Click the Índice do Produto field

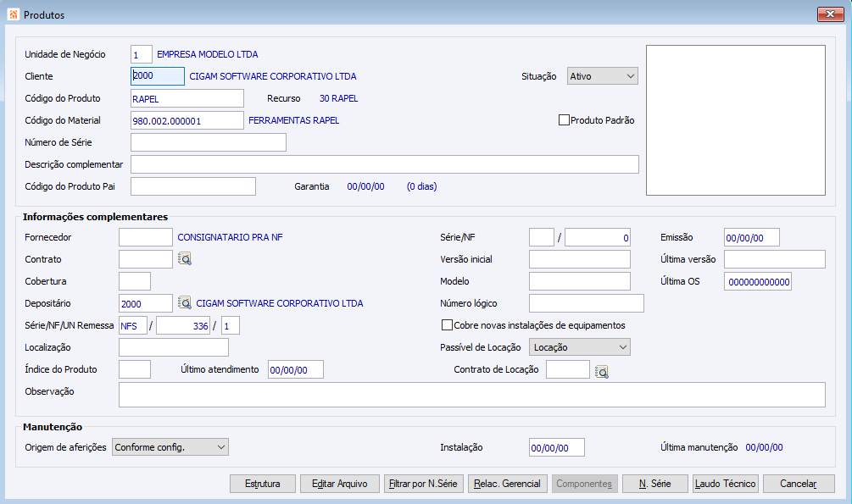[135, 369]
